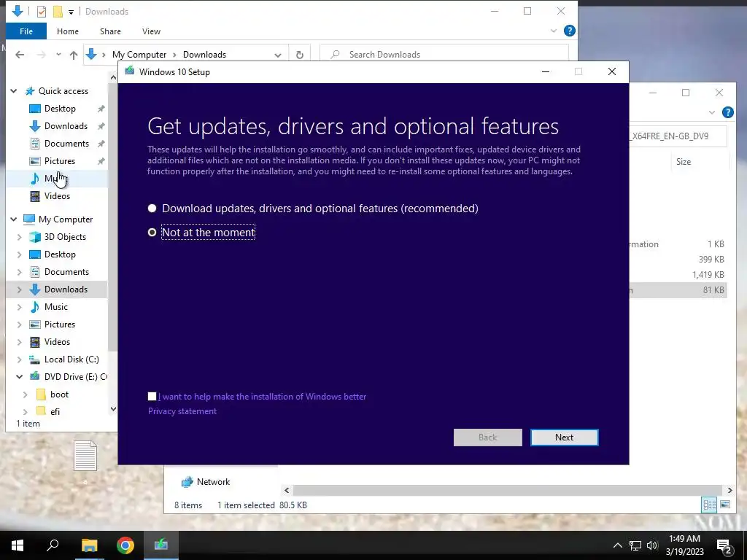This screenshot has width=747, height=560.
Task: Refresh the Downloads folder view
Action: point(300,55)
